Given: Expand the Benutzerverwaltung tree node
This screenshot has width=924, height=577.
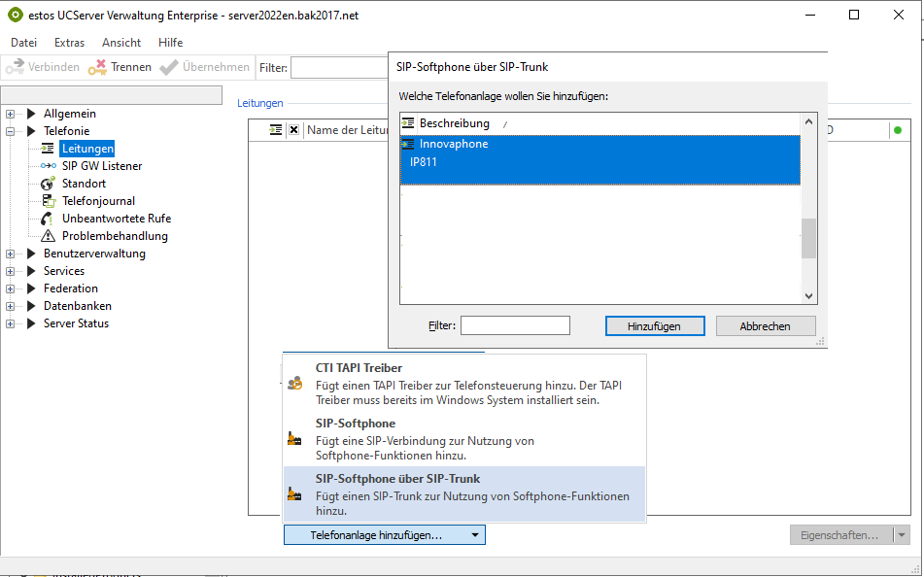Looking at the screenshot, I should pyautogui.click(x=11, y=254).
